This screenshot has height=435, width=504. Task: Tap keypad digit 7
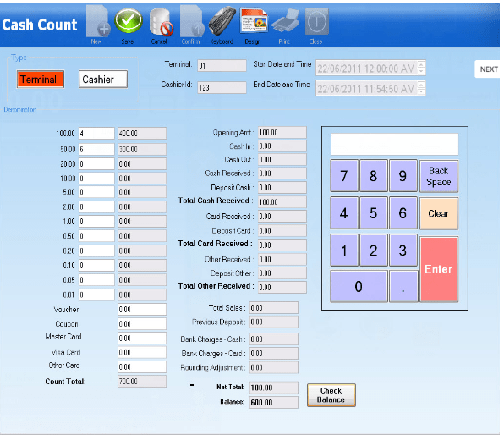(x=344, y=176)
